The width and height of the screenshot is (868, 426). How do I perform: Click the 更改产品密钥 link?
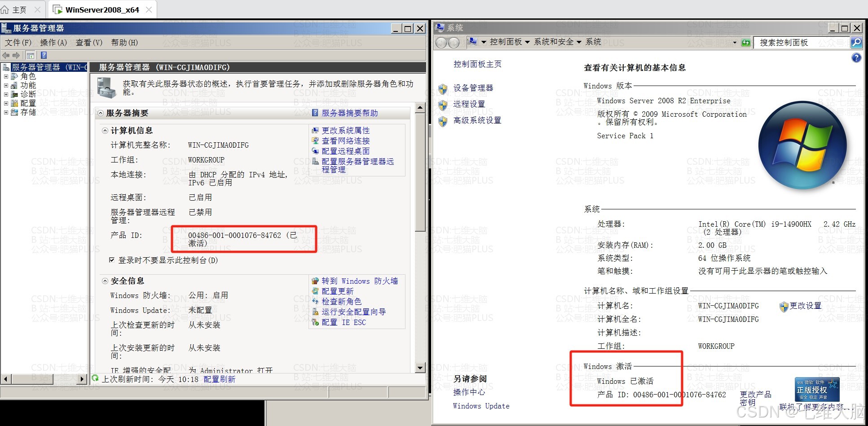[x=755, y=398]
